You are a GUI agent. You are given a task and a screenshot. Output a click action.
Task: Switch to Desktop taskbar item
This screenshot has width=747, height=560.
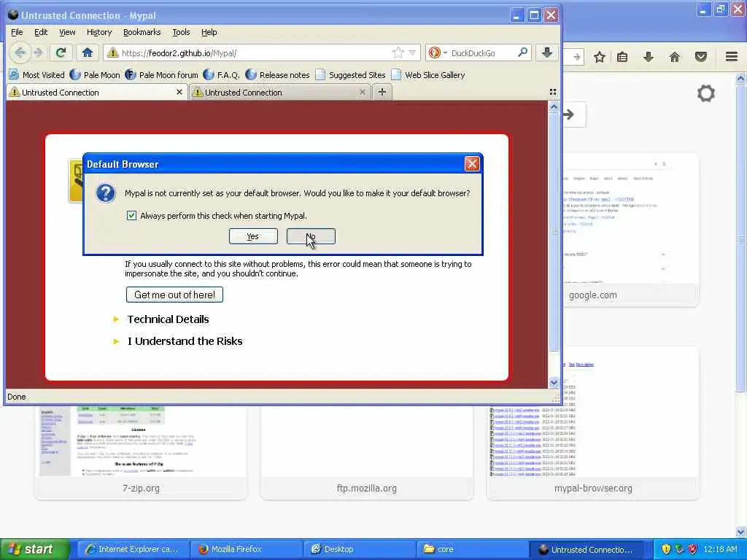pyautogui.click(x=359, y=549)
